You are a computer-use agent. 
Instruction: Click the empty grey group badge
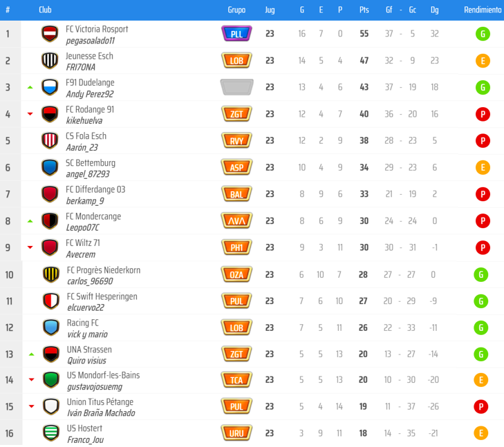(x=237, y=87)
